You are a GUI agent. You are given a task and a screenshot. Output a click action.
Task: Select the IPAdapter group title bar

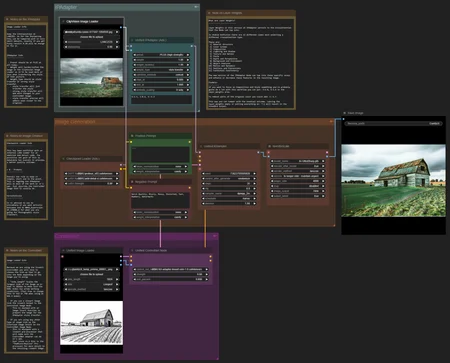coord(127,7)
